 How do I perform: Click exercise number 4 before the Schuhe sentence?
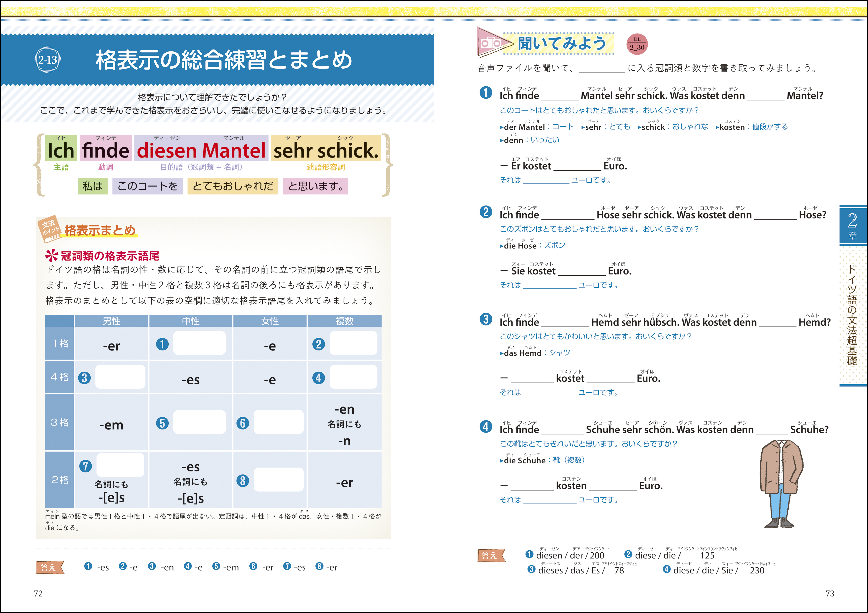[x=486, y=427]
